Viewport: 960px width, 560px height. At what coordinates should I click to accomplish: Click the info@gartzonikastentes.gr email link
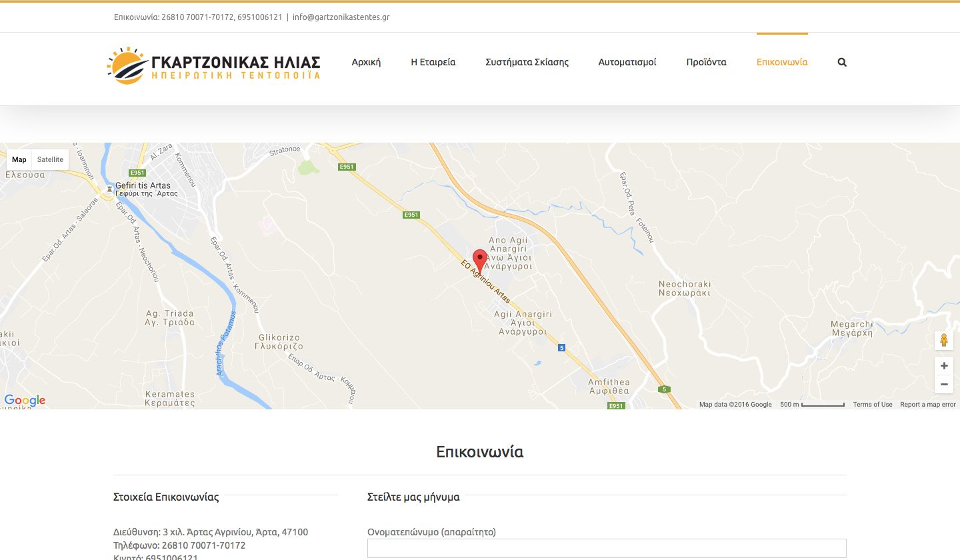point(341,17)
